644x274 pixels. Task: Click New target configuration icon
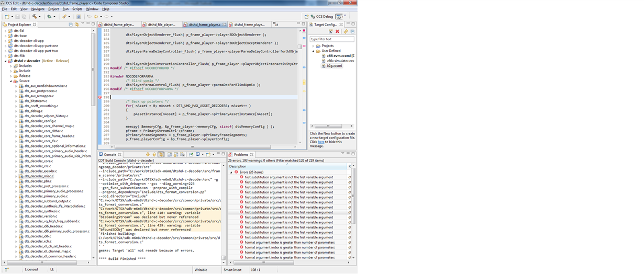[331, 31]
